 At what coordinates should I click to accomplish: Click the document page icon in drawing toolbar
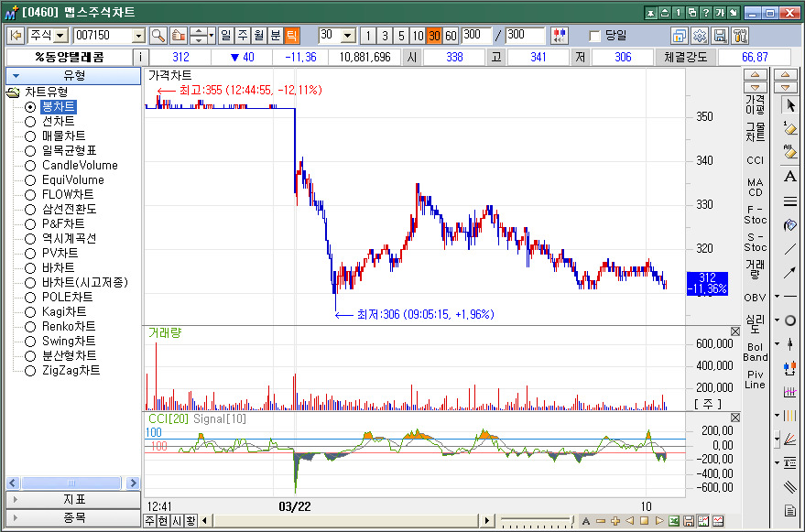click(790, 510)
